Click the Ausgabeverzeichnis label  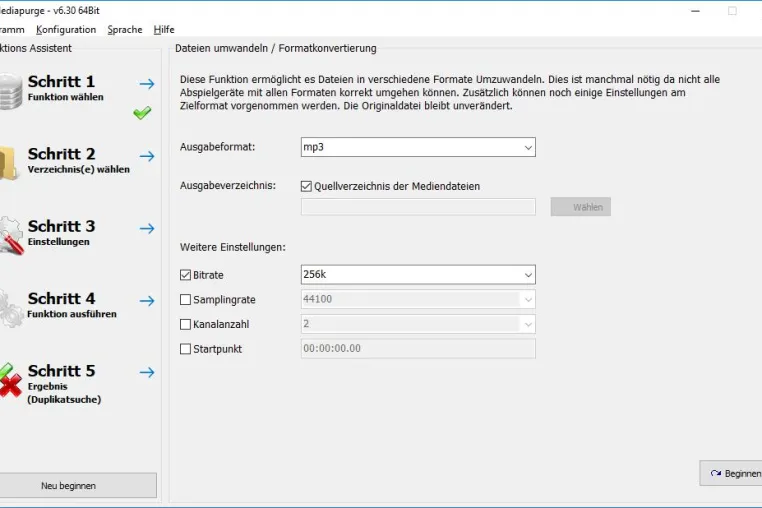point(228,186)
